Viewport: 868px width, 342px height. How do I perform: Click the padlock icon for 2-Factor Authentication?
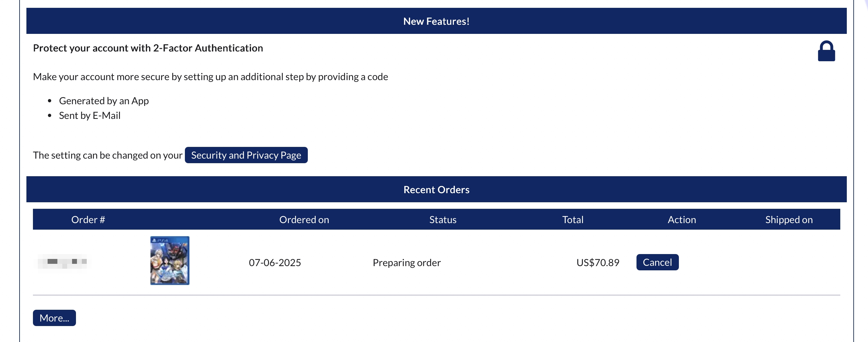click(826, 51)
